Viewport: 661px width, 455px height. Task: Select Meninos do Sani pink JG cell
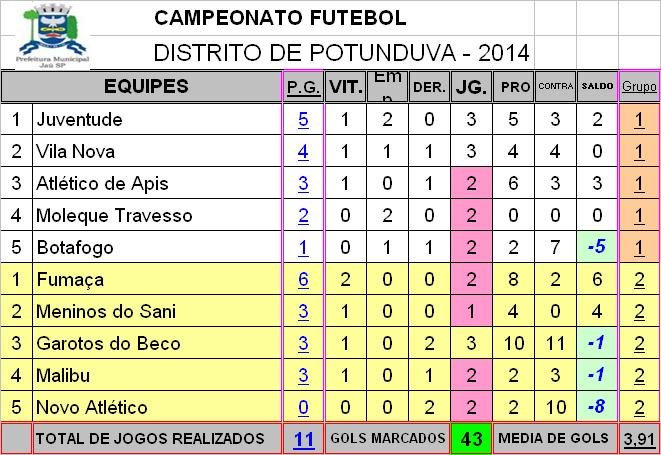[471, 311]
